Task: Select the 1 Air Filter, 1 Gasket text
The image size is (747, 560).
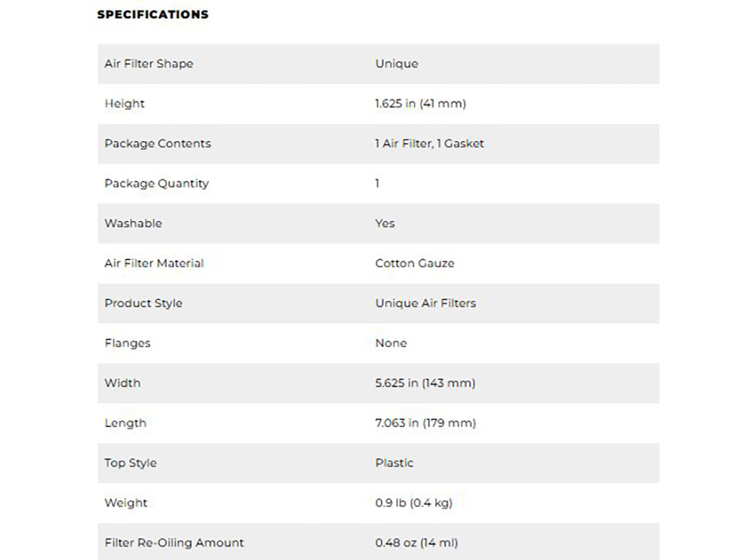Action: tap(430, 143)
